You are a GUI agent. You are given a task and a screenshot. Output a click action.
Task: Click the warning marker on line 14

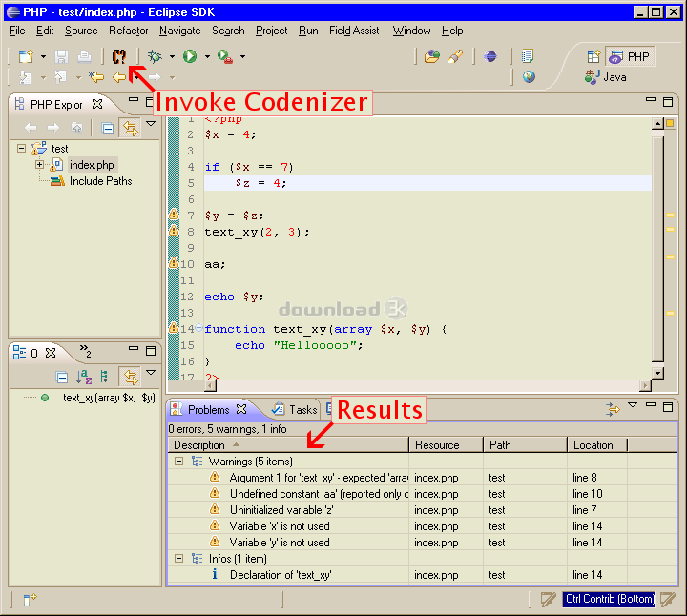[174, 327]
